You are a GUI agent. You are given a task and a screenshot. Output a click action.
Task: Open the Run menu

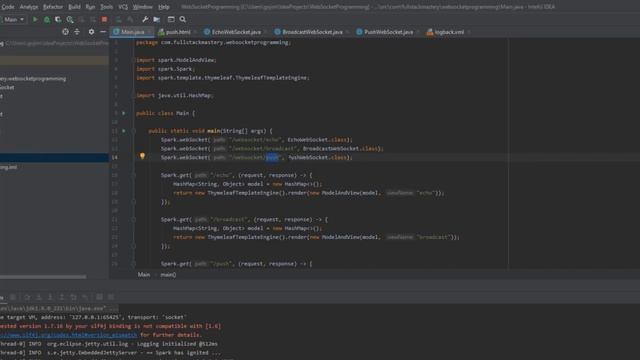coord(90,7)
